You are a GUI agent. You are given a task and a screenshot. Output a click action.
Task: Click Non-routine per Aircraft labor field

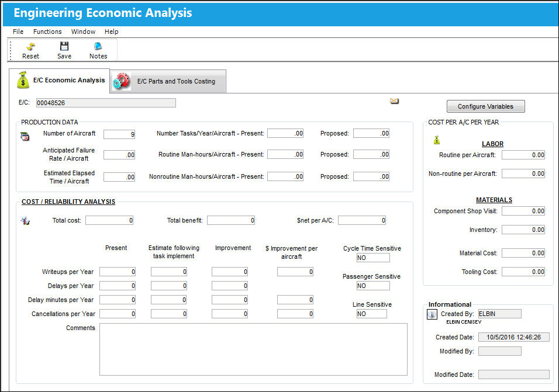tap(523, 174)
